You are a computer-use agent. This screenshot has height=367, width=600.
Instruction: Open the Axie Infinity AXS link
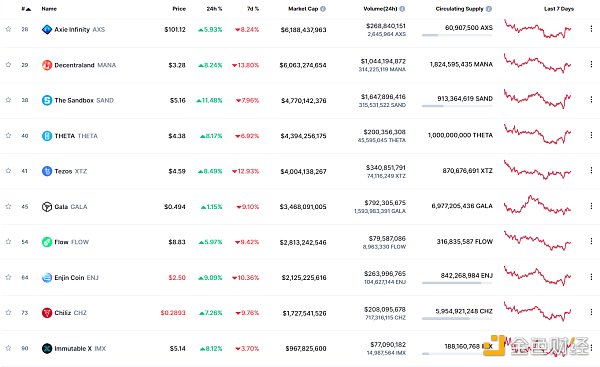pyautogui.click(x=79, y=29)
